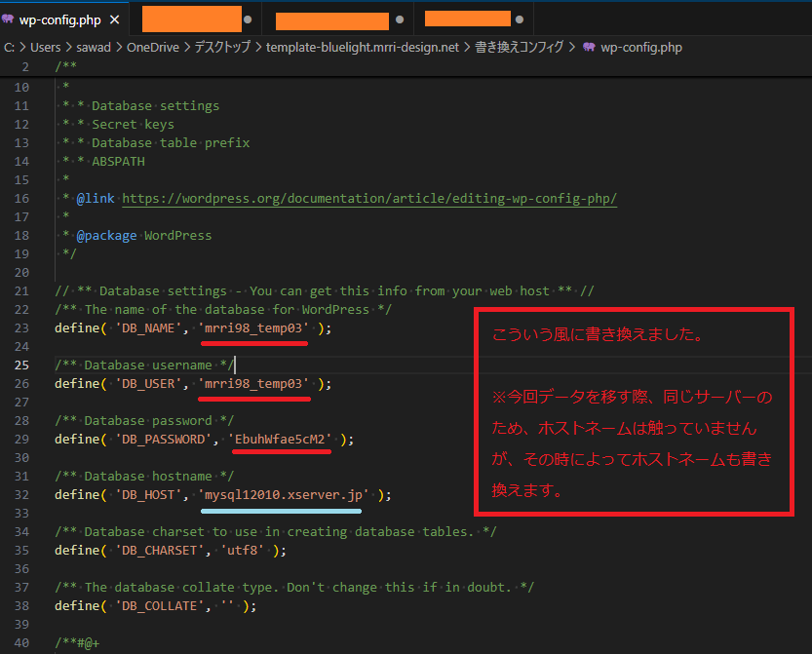812x654 pixels.
Task: Expand the "デスクトップ" breadcrumb folder
Action: (x=221, y=47)
